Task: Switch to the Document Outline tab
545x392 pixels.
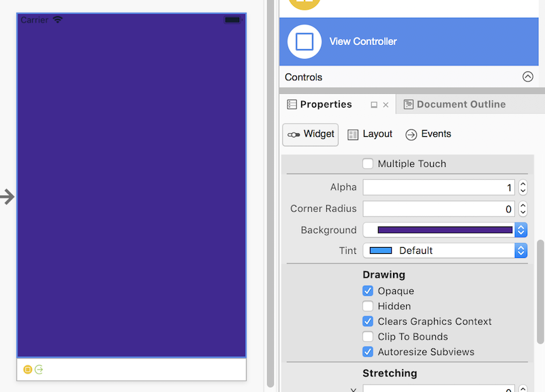Action: coord(461,104)
